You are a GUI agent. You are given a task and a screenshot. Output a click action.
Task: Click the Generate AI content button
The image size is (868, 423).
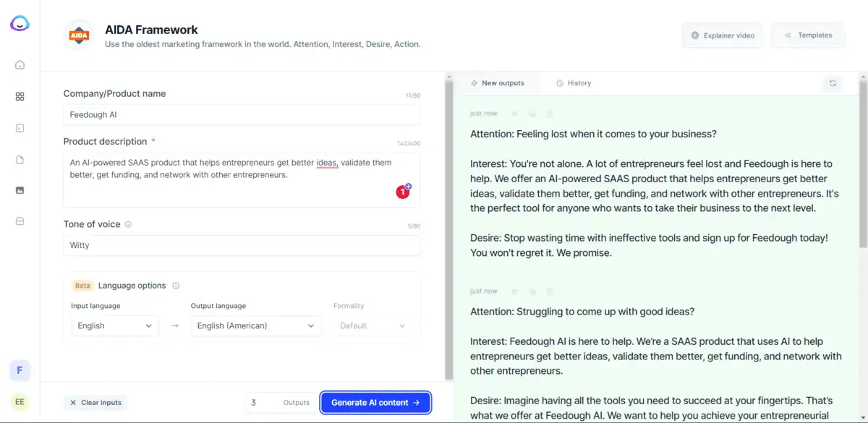(375, 403)
